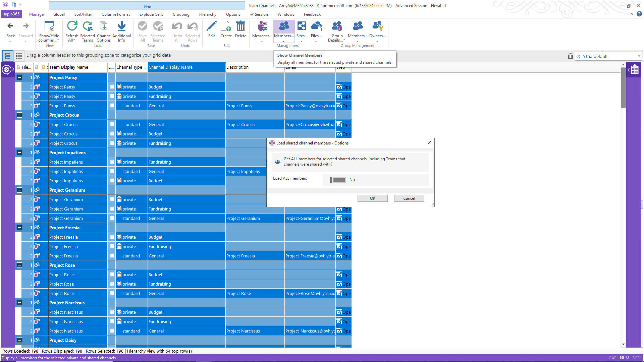644x362 pixels.
Task: Open Change Options icon
Action: 104,26
